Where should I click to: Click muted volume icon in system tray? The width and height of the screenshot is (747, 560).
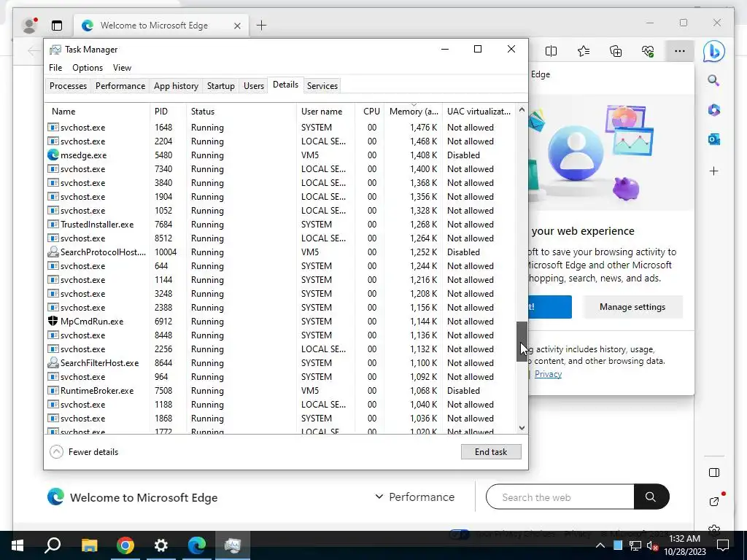coord(653,545)
